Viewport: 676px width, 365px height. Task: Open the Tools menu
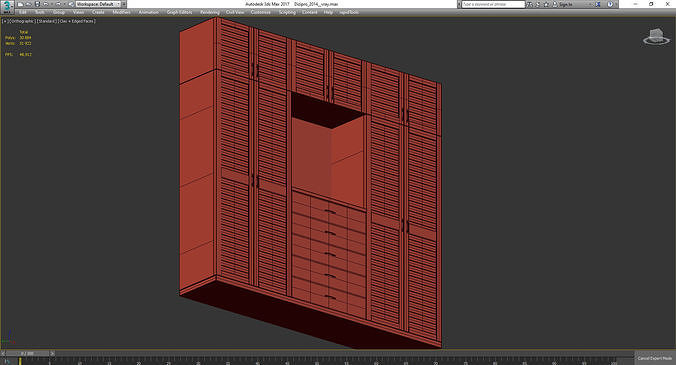click(x=40, y=12)
